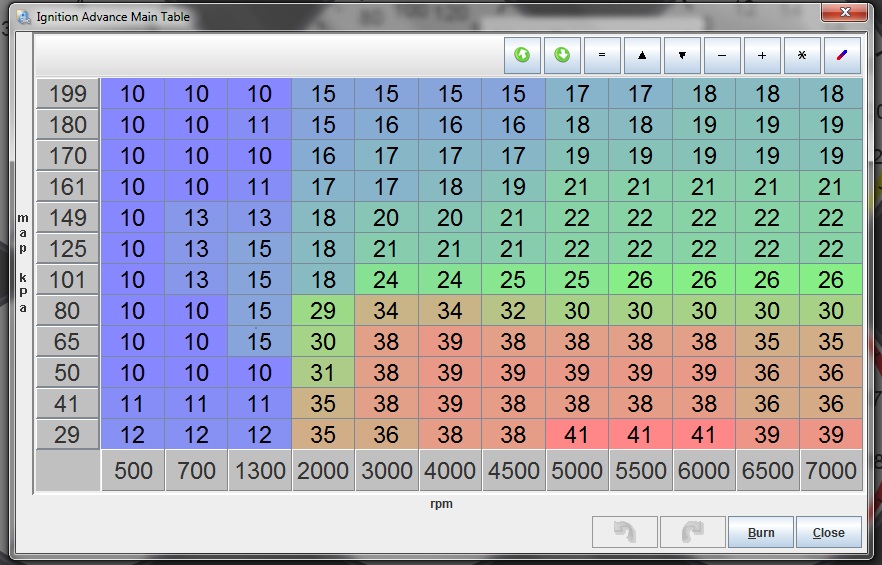Select the 180 kPa row header
882x565 pixels.
[68, 124]
